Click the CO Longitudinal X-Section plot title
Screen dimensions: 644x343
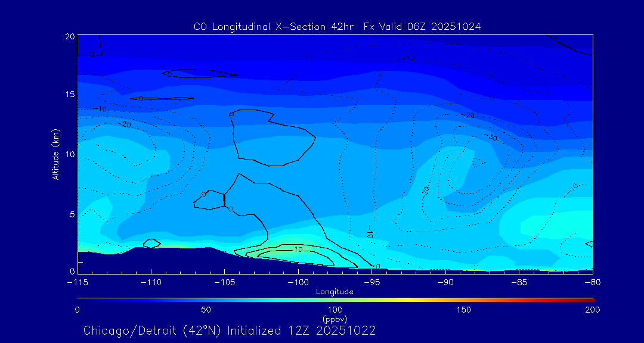pyautogui.click(x=337, y=26)
